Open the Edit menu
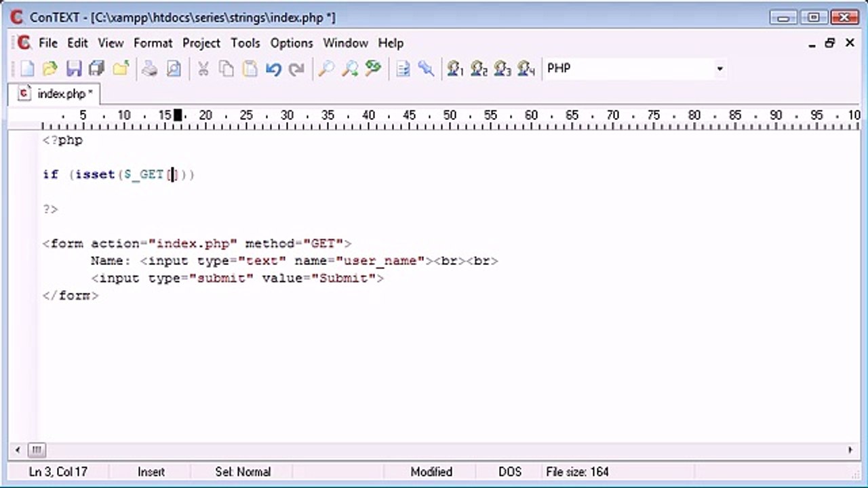The height and width of the screenshot is (488, 868). click(x=77, y=43)
